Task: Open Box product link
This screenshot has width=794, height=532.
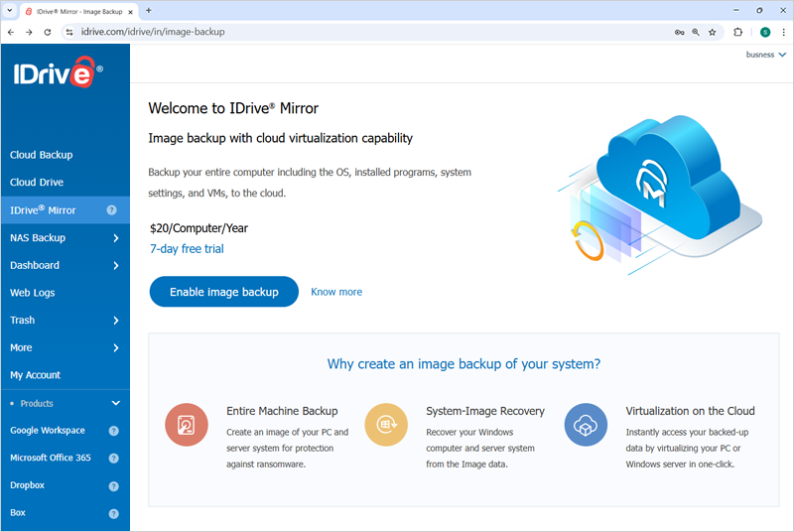Action: (x=18, y=512)
